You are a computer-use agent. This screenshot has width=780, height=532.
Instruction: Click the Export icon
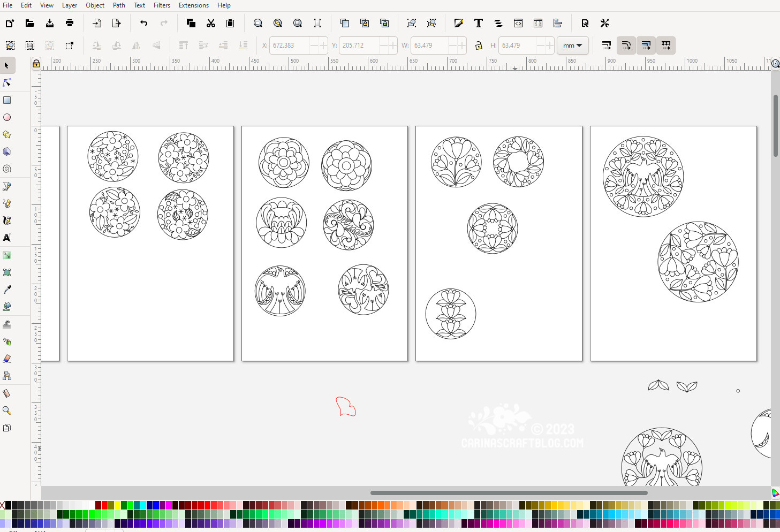coord(117,23)
